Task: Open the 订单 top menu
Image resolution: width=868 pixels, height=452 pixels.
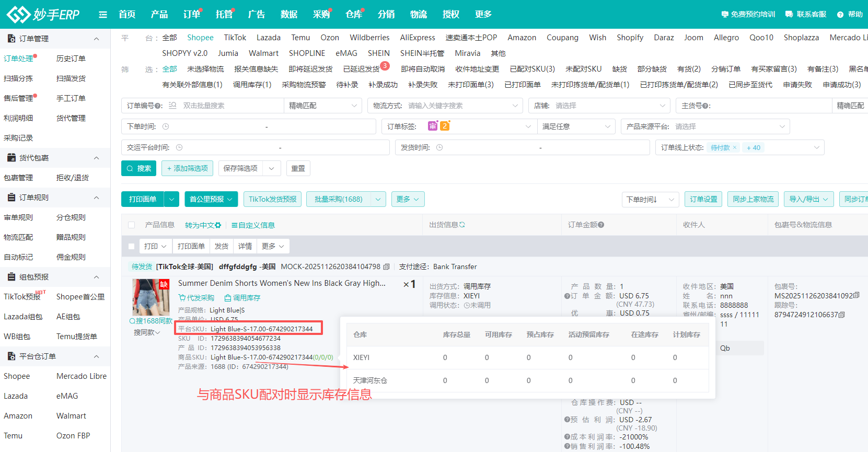Action: pyautogui.click(x=192, y=14)
